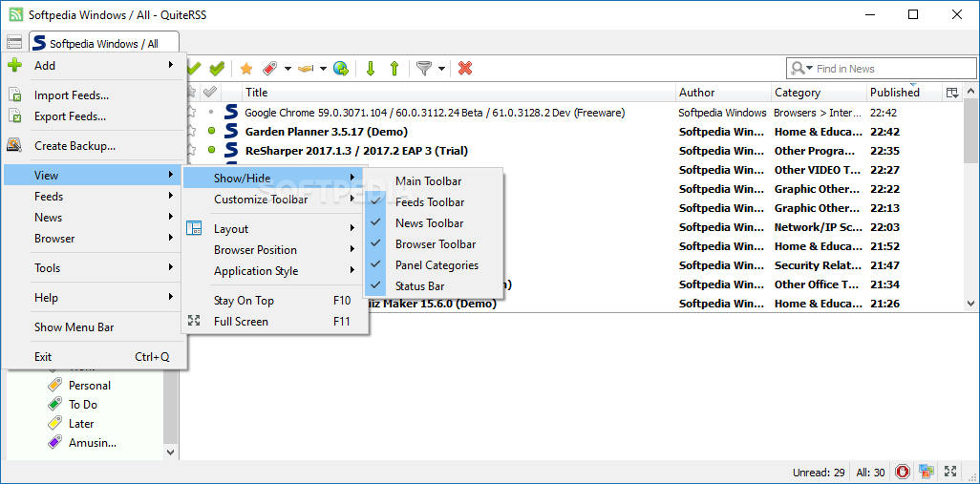Click the red AdBlock hand icon in status bar

click(x=902, y=472)
